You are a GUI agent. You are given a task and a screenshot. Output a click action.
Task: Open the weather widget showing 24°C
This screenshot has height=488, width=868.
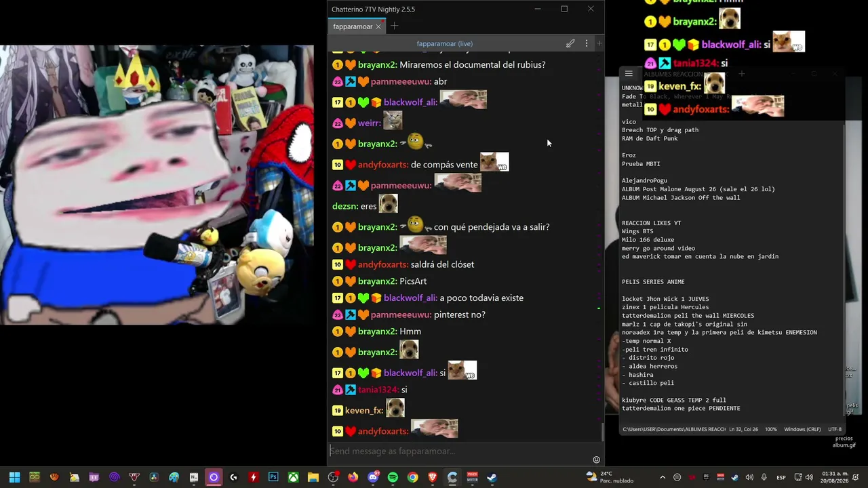pos(610,477)
